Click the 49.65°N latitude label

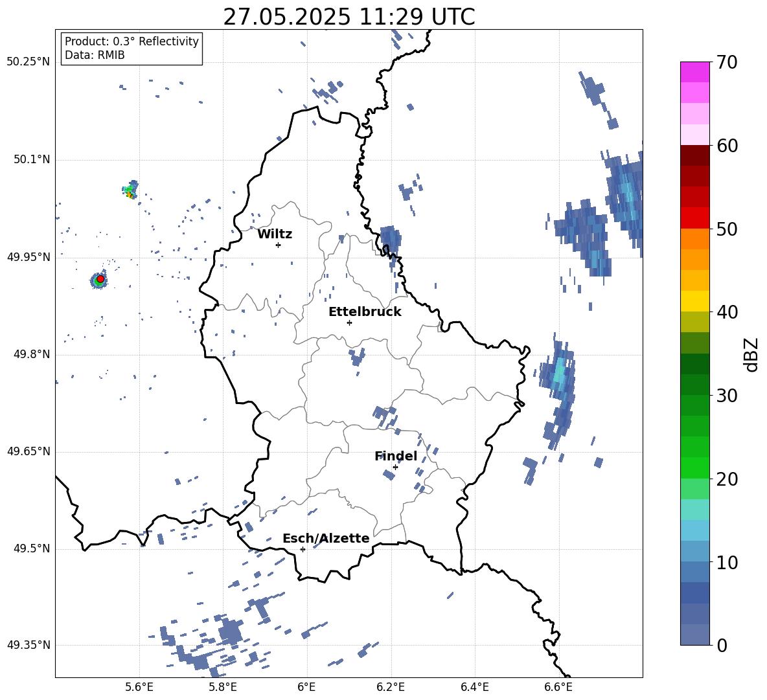29,451
